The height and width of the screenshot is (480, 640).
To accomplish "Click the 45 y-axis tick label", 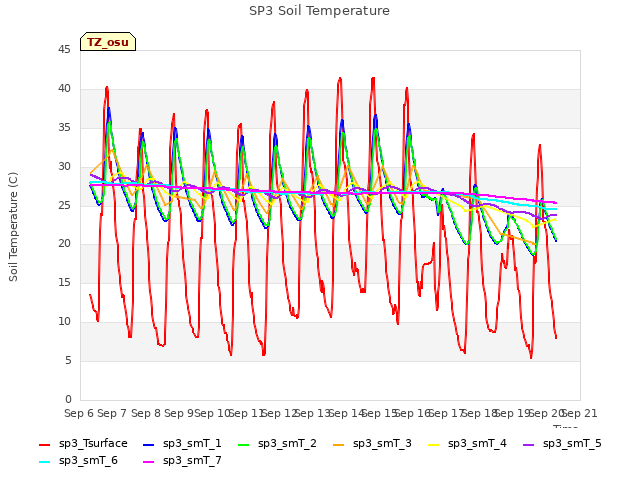I will point(64,50).
